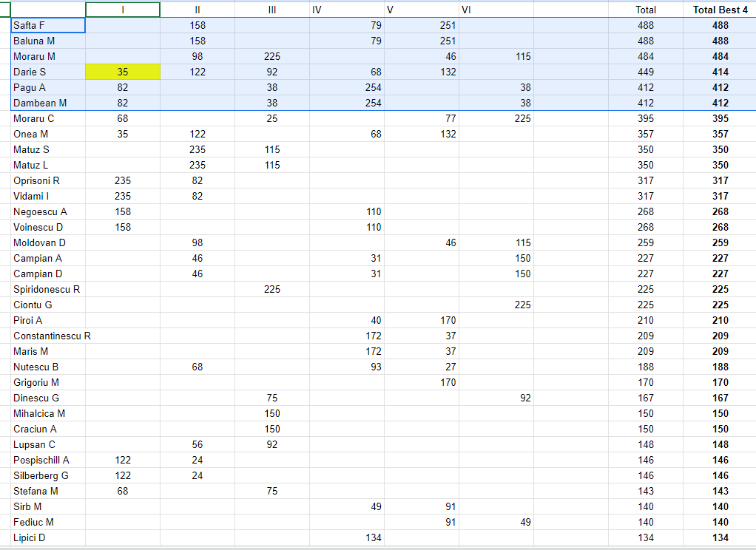Click the Safta F name cell
756x550 pixels.
click(x=48, y=25)
